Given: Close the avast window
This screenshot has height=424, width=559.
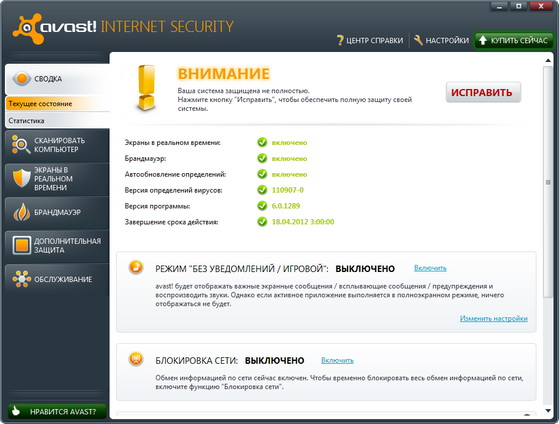Looking at the screenshot, I should [541, 6].
